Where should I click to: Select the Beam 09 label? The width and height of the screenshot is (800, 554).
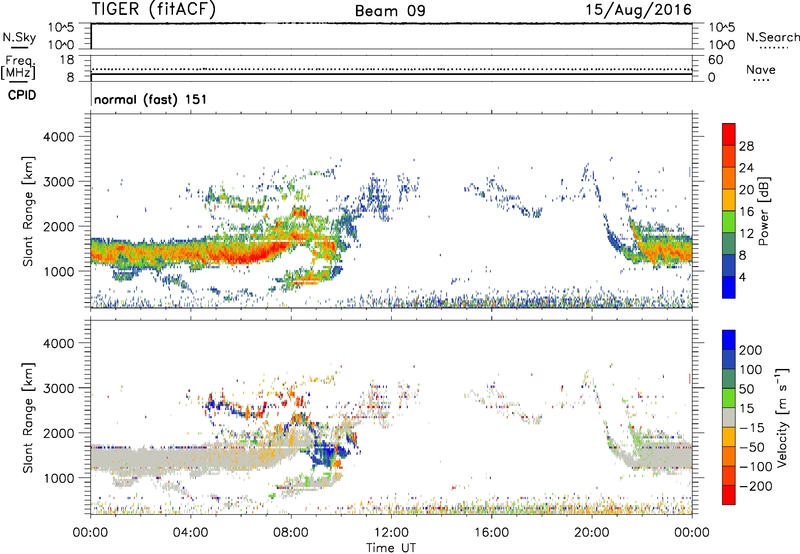390,11
